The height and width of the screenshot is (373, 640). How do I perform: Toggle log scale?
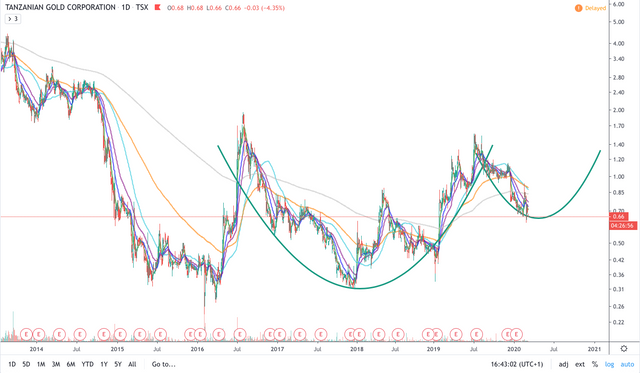(x=609, y=364)
